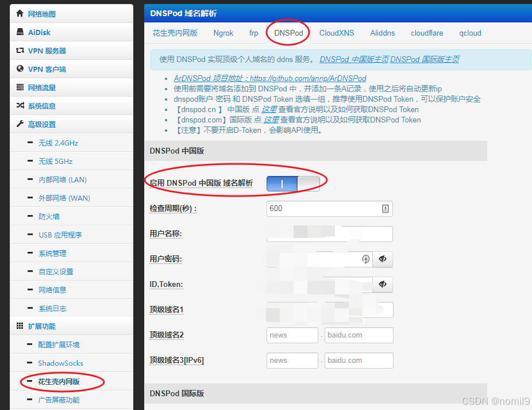Switch to the Ngrok tab
The image size is (532, 410).
point(223,33)
